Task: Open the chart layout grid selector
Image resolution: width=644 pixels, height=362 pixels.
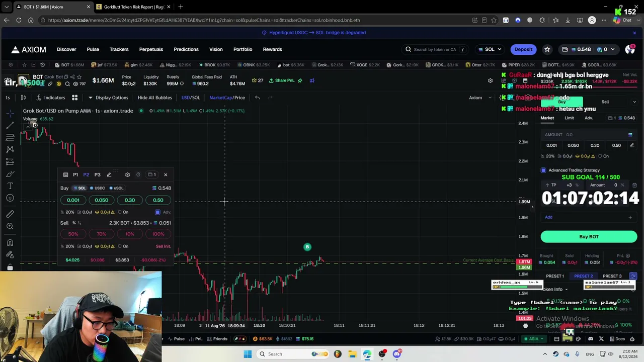Action: point(74,98)
